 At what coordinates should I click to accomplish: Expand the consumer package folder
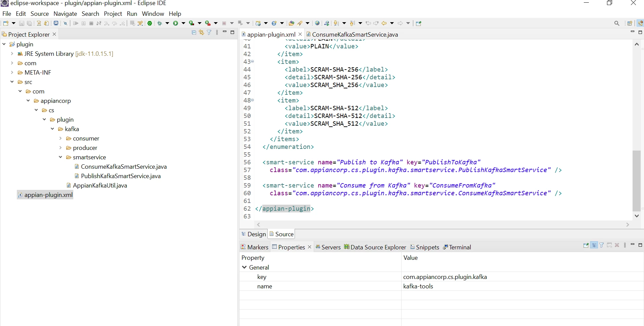point(61,138)
